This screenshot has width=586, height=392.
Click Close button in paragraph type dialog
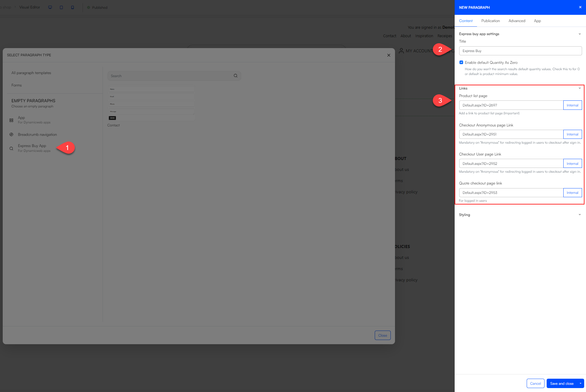pyautogui.click(x=383, y=335)
